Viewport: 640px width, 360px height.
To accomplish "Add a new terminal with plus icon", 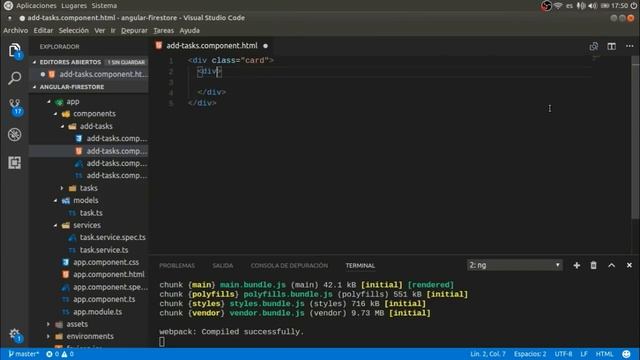I will (576, 265).
